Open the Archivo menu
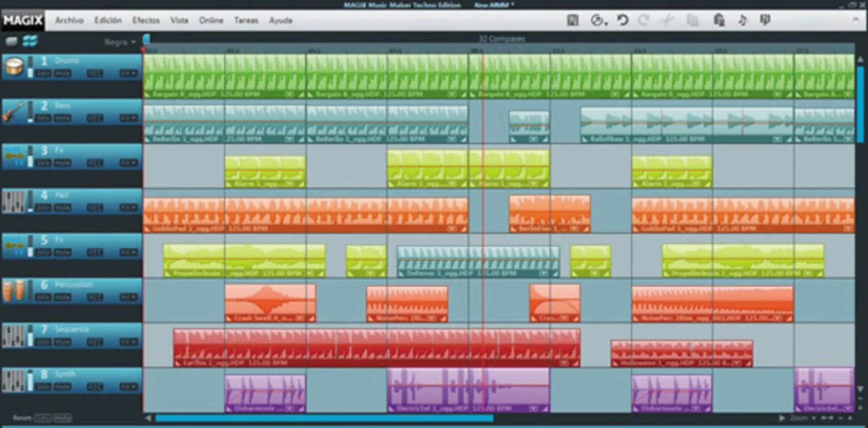Image resolution: width=868 pixels, height=428 pixels. (x=70, y=20)
